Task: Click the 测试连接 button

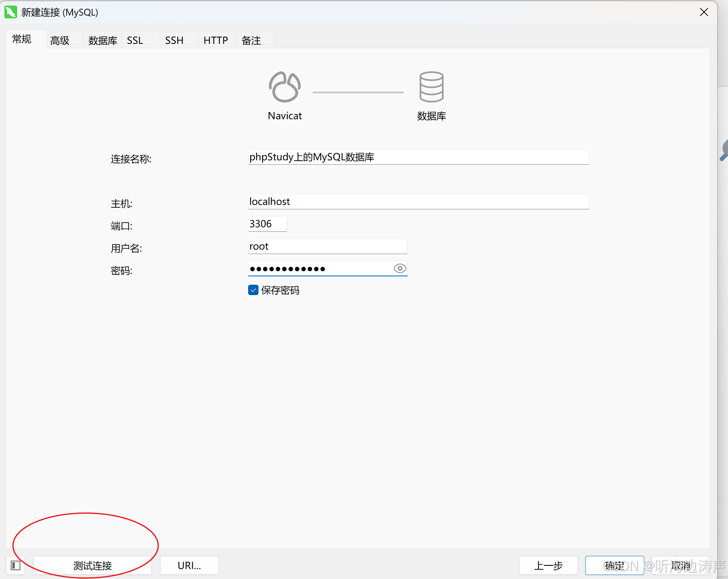Action: coord(93,565)
